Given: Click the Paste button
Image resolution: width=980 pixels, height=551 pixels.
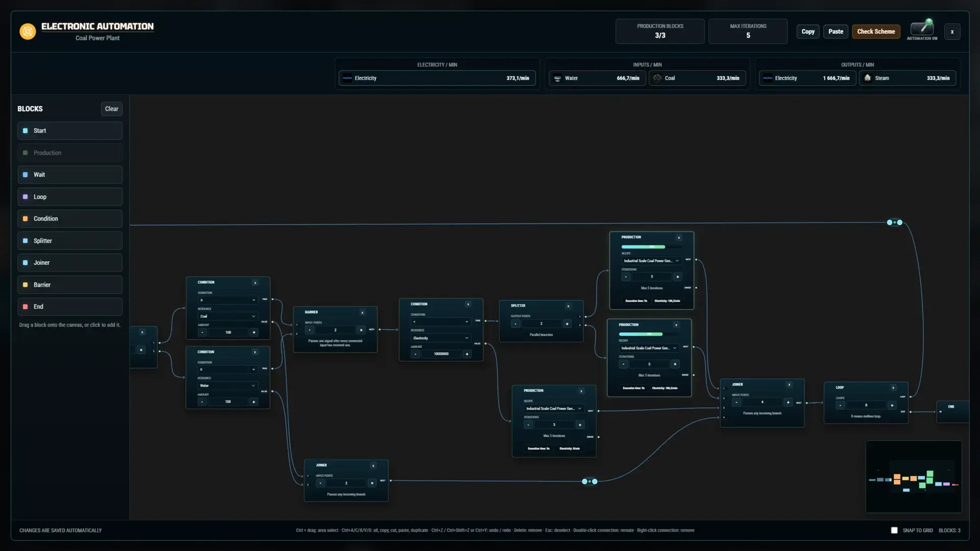Looking at the screenshot, I should click(836, 32).
